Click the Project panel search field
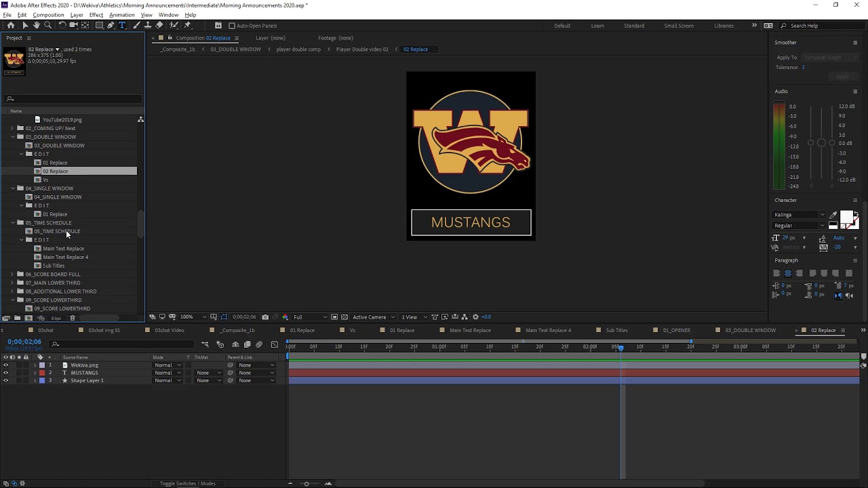Image resolution: width=868 pixels, height=488 pixels. pos(73,99)
